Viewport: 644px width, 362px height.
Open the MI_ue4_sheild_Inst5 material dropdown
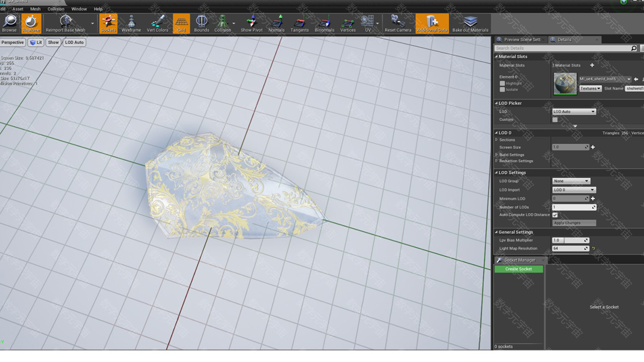[605, 79]
